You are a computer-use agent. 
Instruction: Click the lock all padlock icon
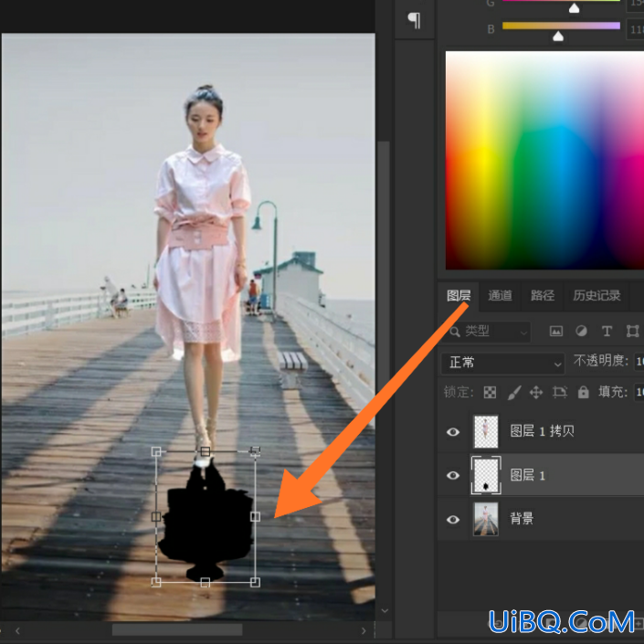[x=583, y=392]
